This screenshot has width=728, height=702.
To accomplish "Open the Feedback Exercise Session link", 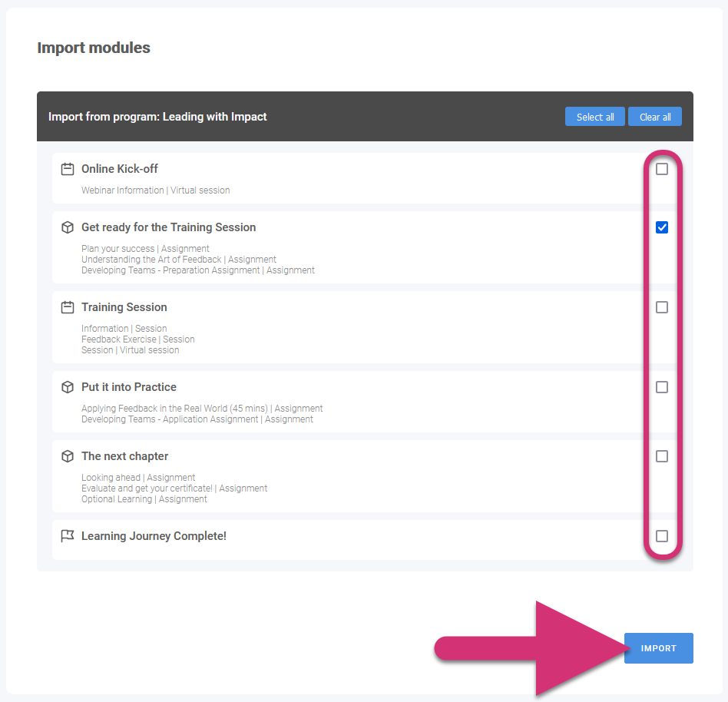I will (x=138, y=339).
